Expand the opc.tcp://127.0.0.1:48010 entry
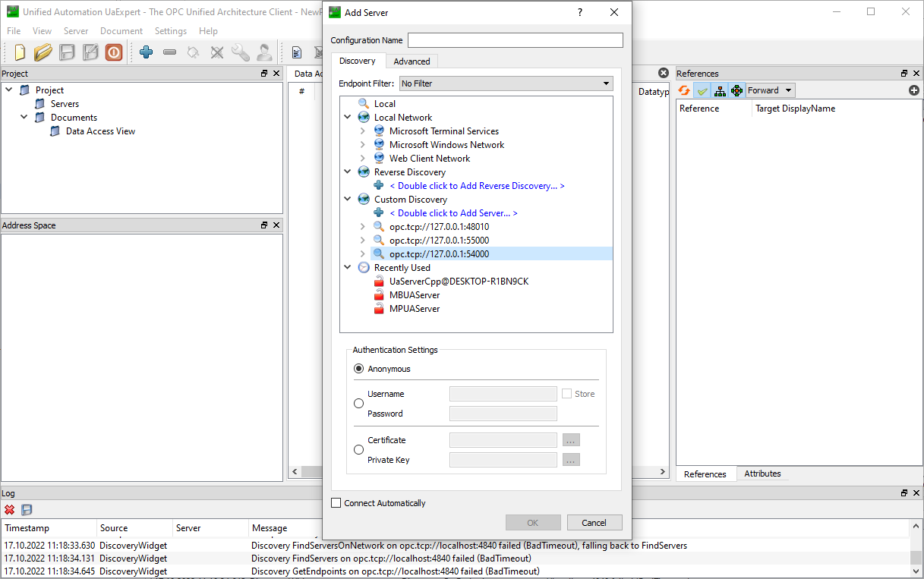 click(x=363, y=227)
